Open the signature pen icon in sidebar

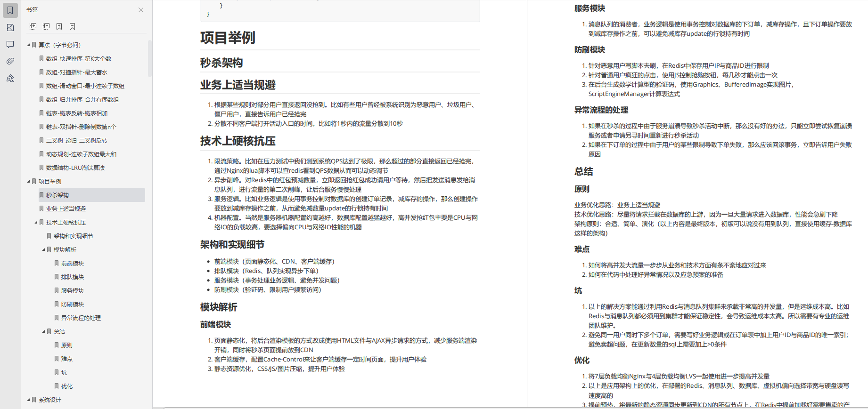click(x=10, y=78)
